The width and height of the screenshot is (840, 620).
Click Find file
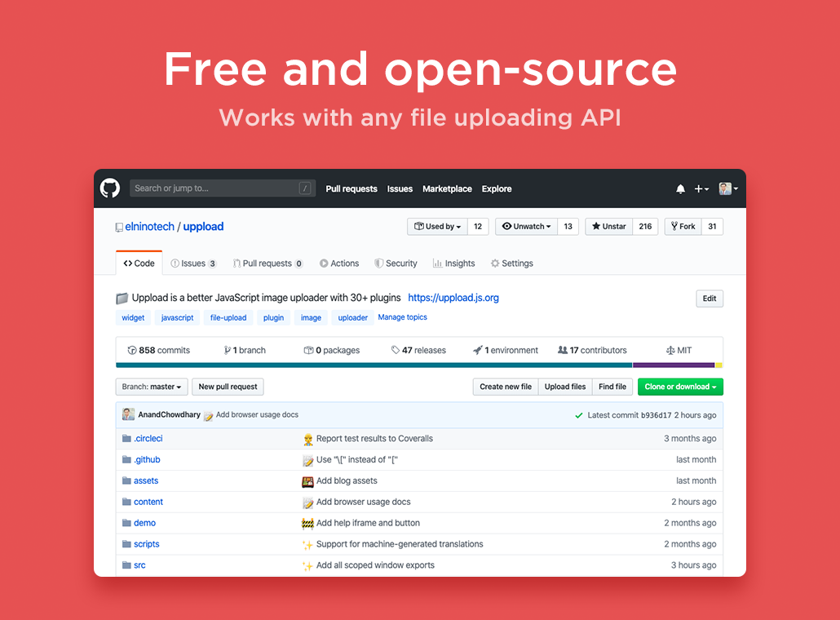coord(612,387)
